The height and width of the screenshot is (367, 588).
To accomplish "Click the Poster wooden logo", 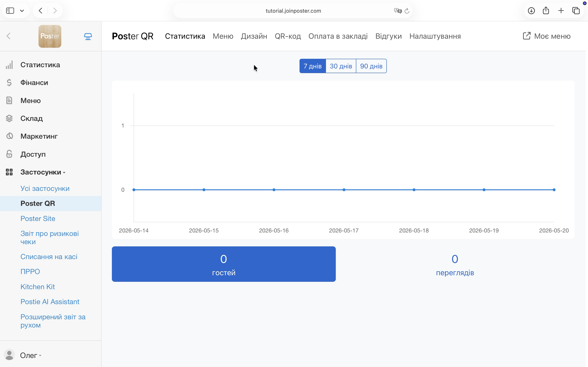I will (50, 36).
